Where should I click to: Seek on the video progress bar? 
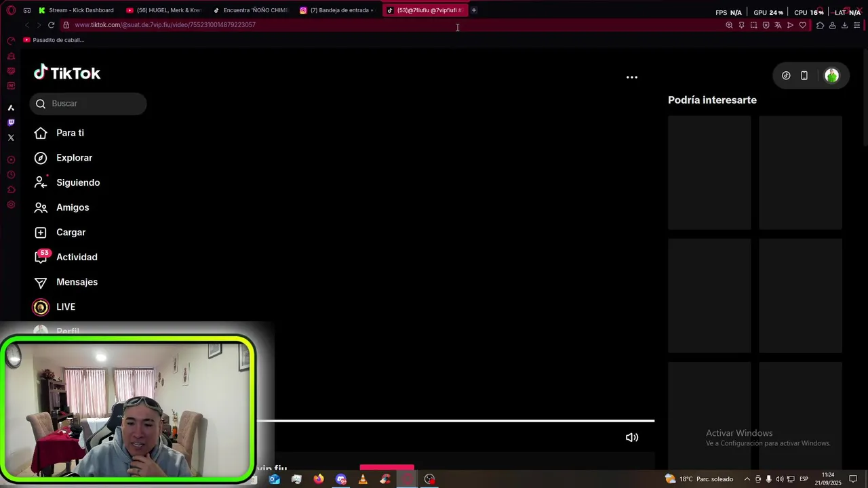click(456, 421)
